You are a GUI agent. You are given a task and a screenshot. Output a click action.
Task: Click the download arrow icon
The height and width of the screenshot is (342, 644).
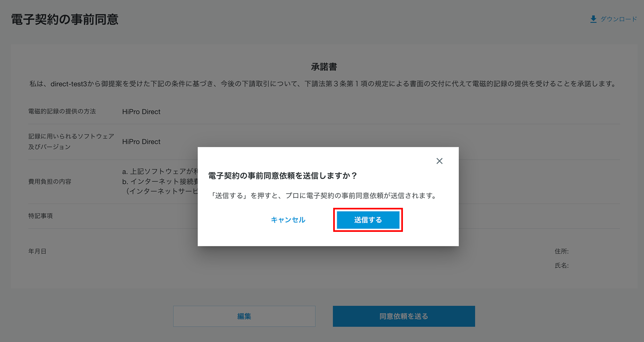coord(593,19)
